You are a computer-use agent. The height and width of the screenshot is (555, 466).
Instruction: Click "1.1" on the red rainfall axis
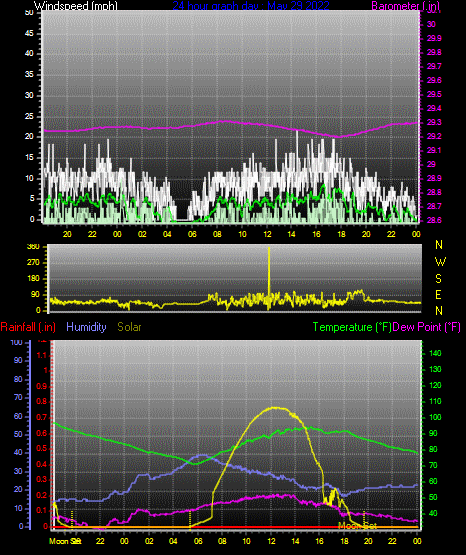point(42,355)
